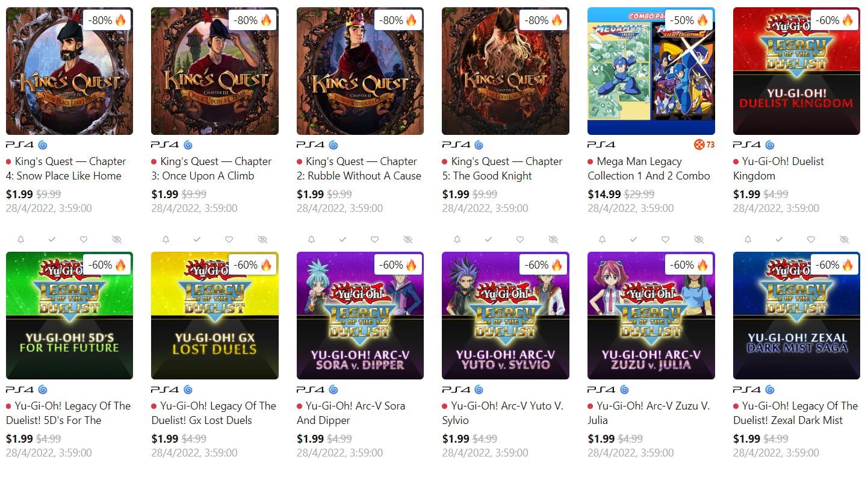868x480 pixels.
Task: Click the bell icon above Zexal Dark Mist Saga cover
Action: point(748,240)
